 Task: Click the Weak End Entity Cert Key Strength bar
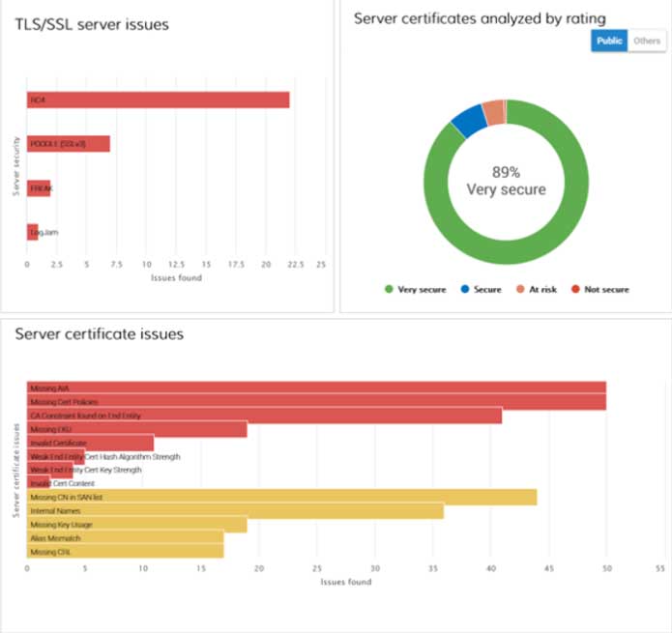50,470
